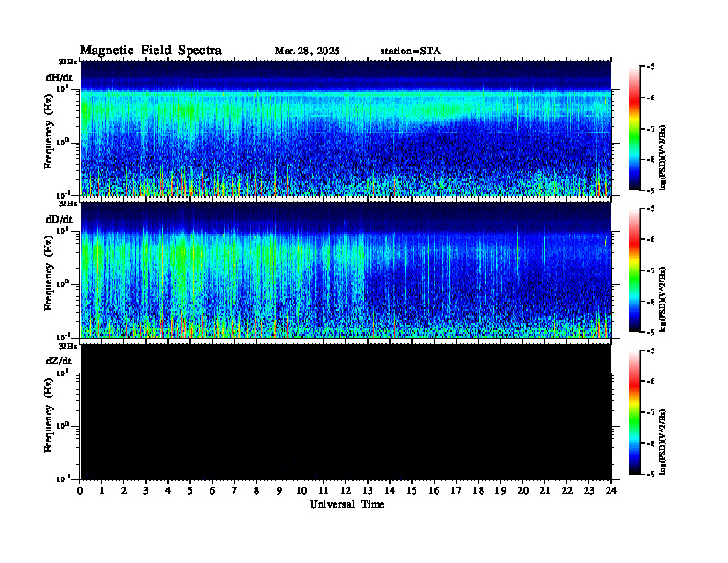Click the dD/dt spectrogram plot
This screenshot has width=728, height=563.
tap(346, 270)
